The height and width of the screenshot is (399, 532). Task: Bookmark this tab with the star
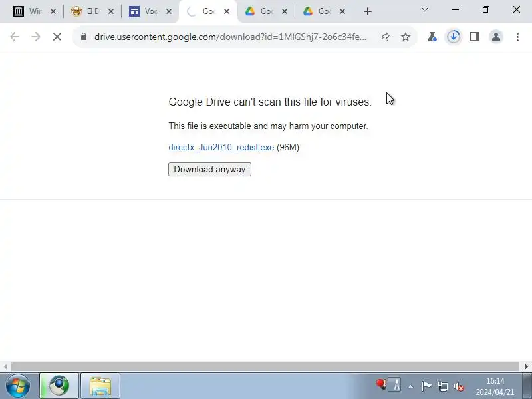pyautogui.click(x=406, y=37)
